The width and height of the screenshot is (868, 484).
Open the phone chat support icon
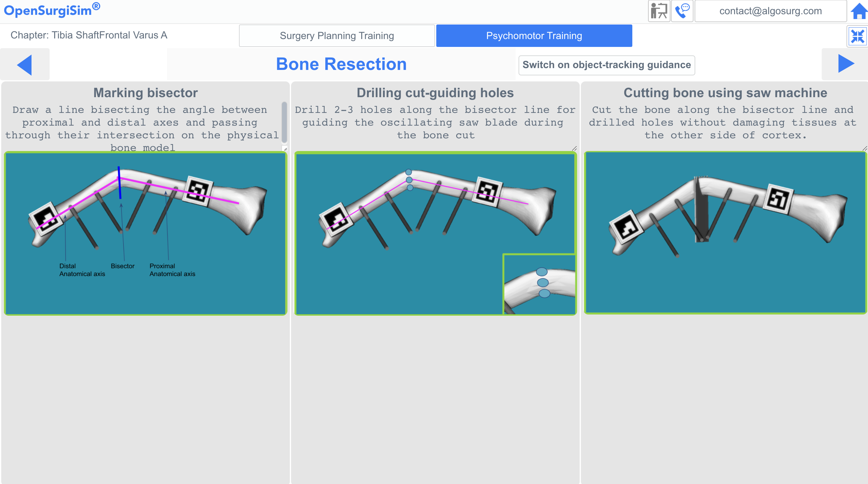coord(682,11)
